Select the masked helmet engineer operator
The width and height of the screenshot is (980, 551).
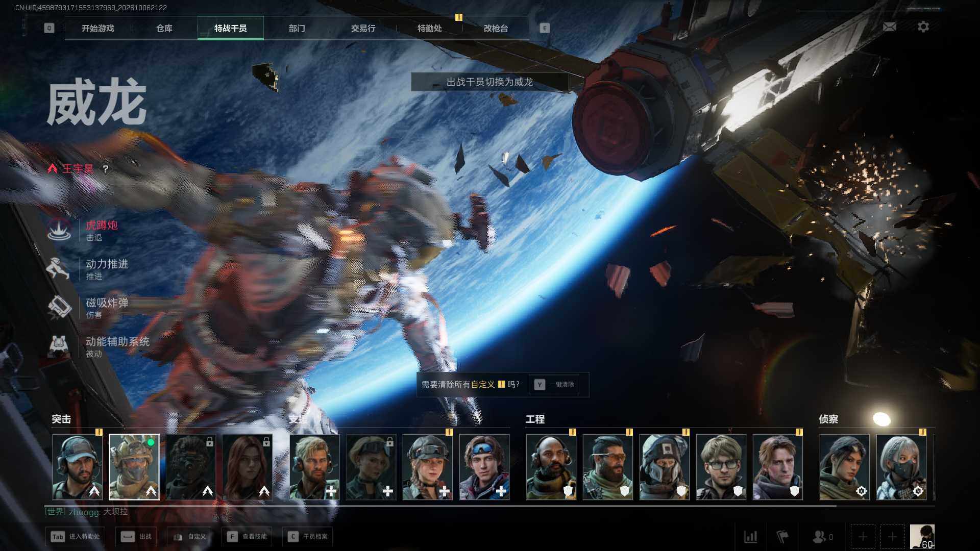(665, 467)
